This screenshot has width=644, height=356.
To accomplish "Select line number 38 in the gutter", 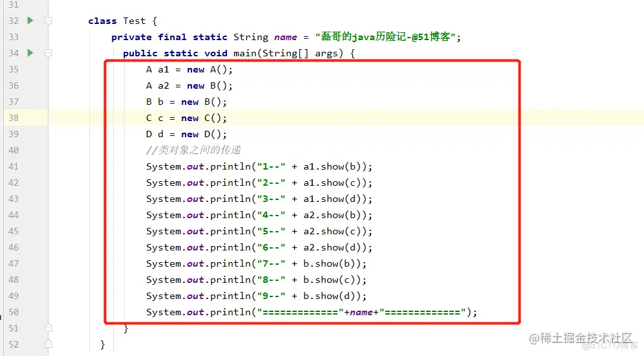I will pos(14,118).
